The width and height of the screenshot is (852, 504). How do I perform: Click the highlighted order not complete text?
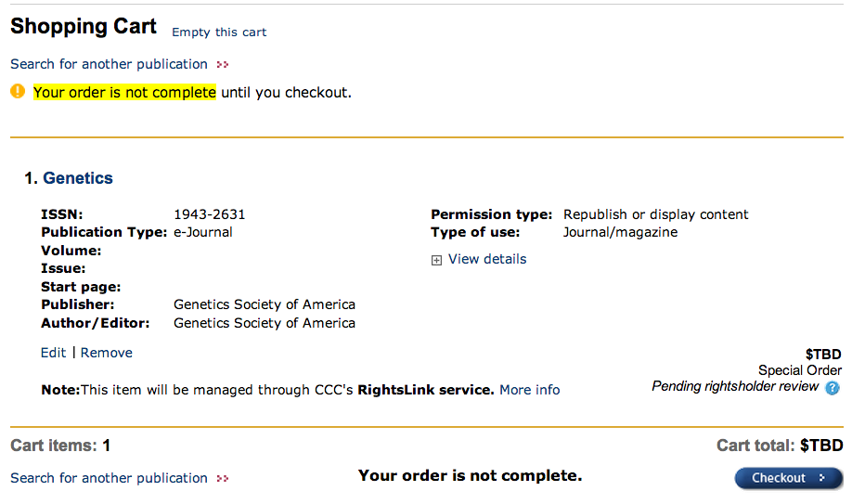(124, 93)
